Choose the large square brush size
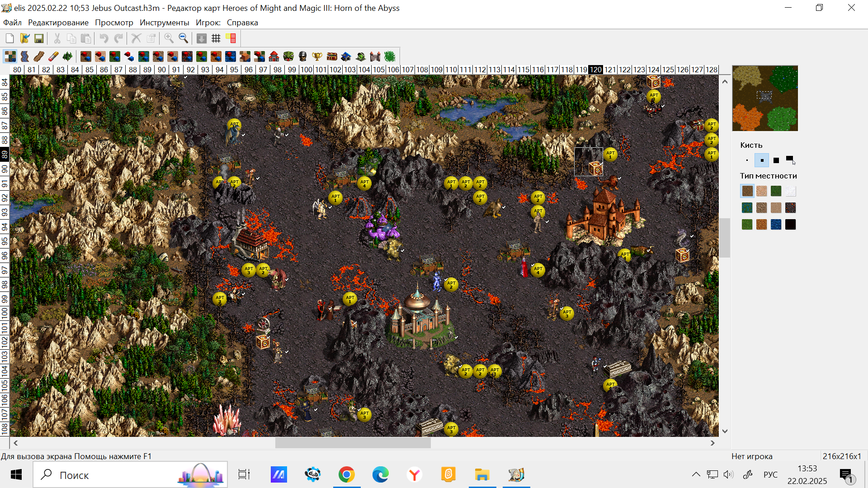The image size is (868, 488). click(776, 160)
